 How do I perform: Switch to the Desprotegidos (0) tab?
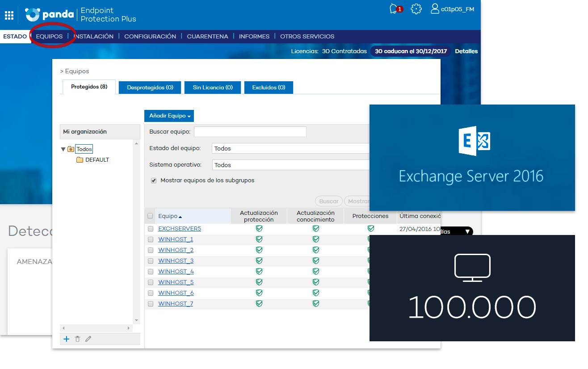pyautogui.click(x=150, y=88)
